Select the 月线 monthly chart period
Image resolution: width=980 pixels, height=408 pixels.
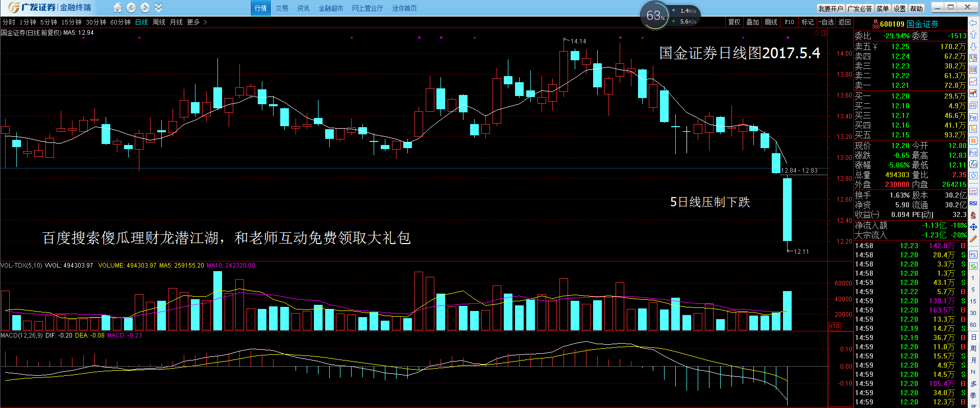coord(176,22)
